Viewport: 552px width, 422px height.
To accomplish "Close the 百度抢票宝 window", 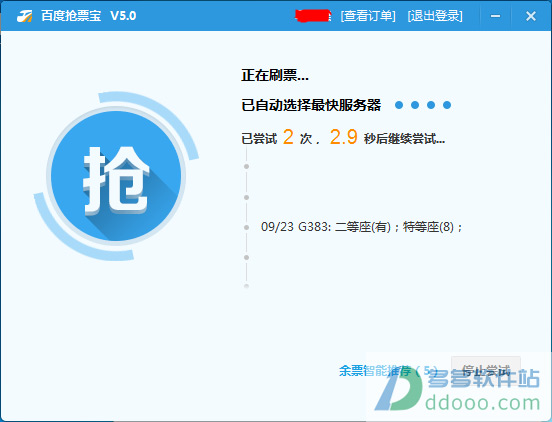I will pos(531,16).
